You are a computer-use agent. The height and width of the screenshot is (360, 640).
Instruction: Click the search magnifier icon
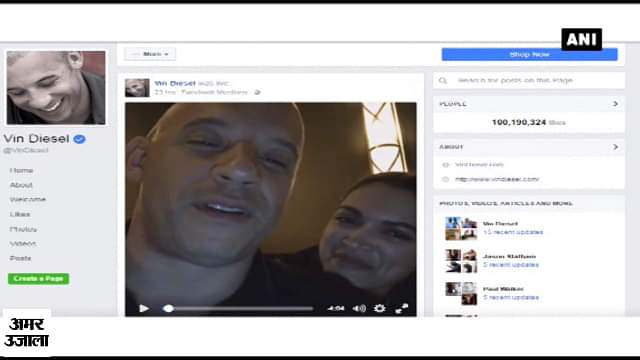pos(443,80)
